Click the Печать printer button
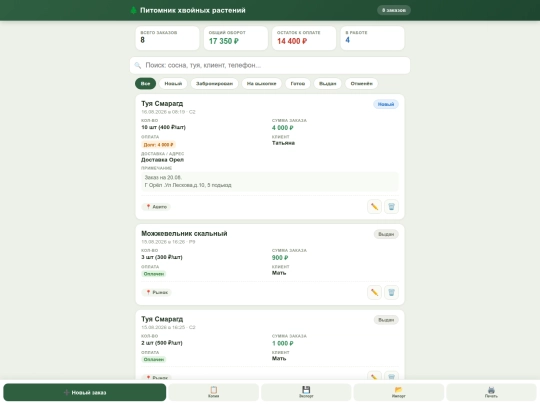This screenshot has width=540, height=405. (491, 392)
